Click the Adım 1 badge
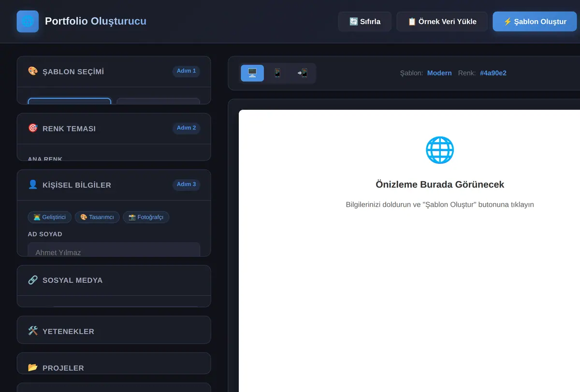This screenshot has height=392, width=580. tap(186, 71)
